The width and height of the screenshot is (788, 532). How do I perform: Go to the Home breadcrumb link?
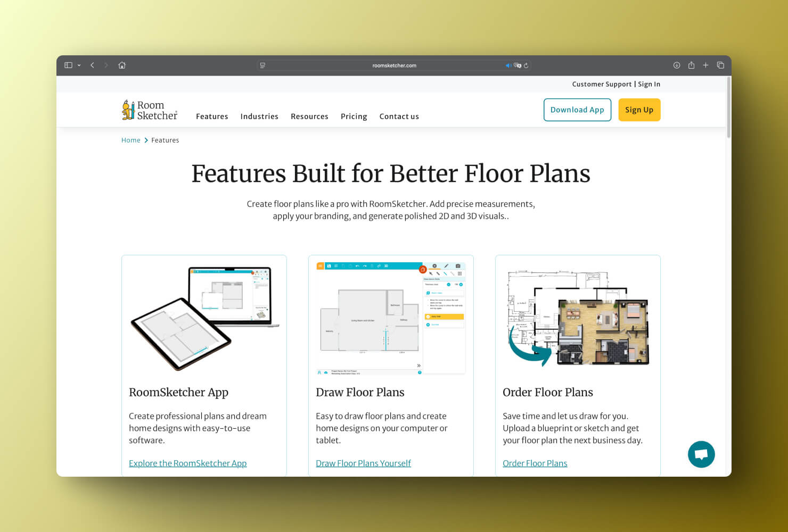click(130, 140)
